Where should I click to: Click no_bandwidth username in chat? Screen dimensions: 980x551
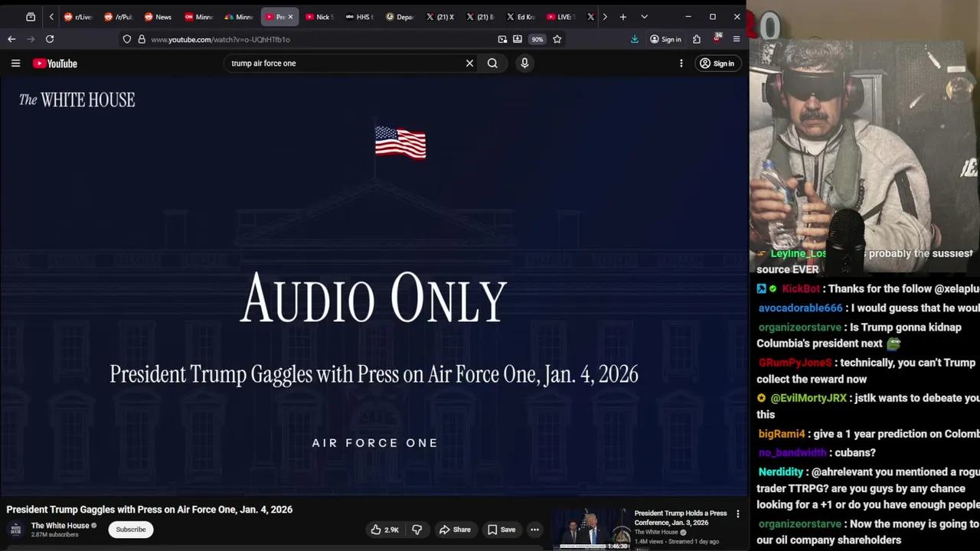792,452
